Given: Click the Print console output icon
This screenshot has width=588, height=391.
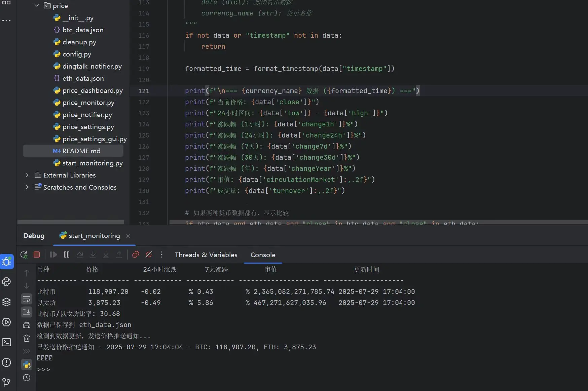Looking at the screenshot, I should coord(27,325).
